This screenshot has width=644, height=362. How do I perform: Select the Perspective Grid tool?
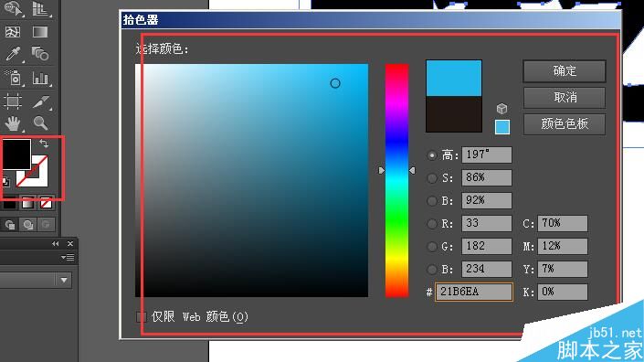pos(40,8)
